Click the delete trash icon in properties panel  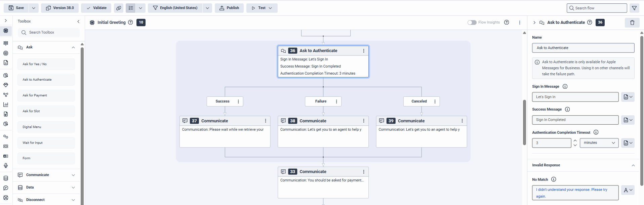(632, 23)
